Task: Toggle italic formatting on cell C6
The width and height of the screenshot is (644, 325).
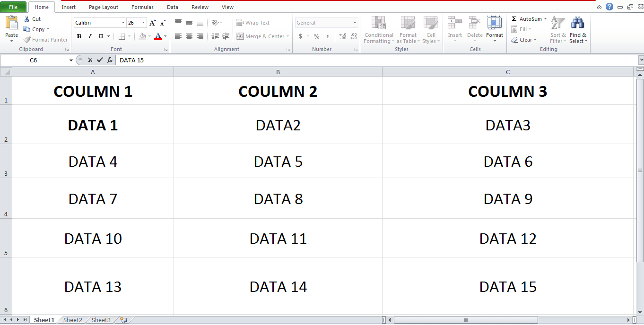Action: [89, 36]
